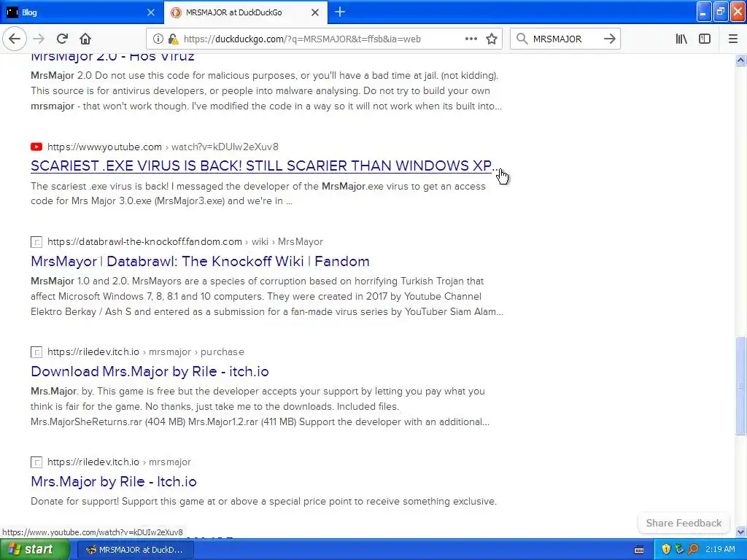Go back with the browser back arrow

[15, 39]
